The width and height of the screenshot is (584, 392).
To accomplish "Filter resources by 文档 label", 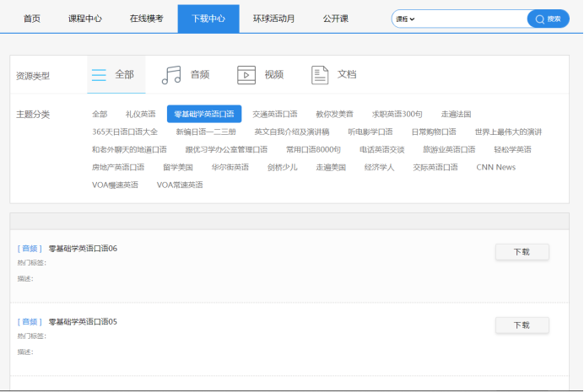I will 347,74.
